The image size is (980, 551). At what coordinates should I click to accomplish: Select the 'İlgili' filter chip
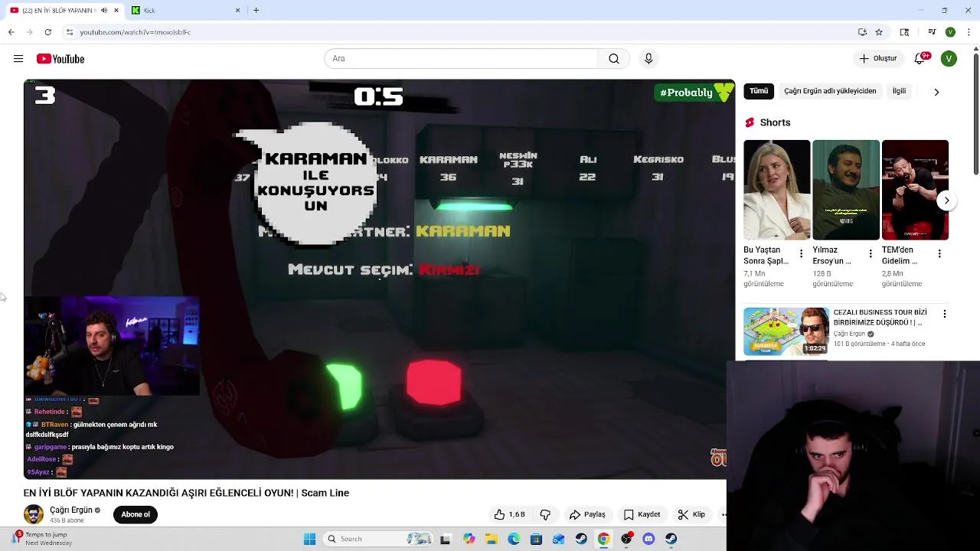click(899, 91)
